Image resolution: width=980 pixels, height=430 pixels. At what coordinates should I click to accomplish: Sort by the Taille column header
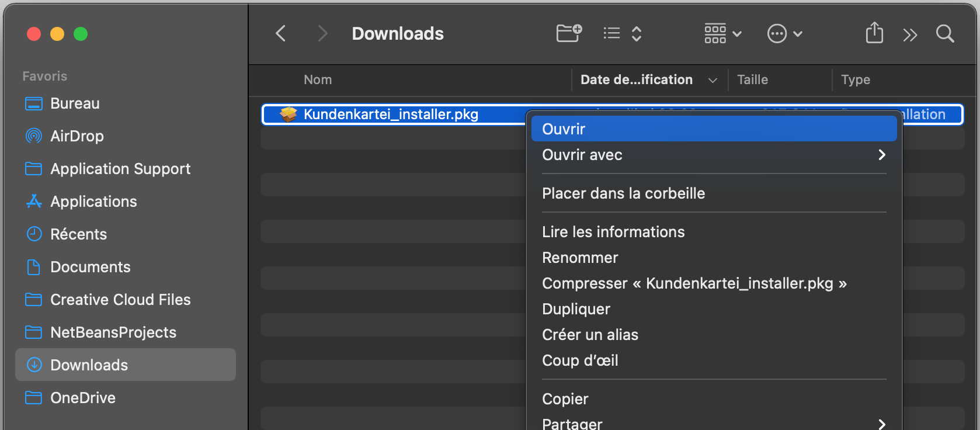752,79
